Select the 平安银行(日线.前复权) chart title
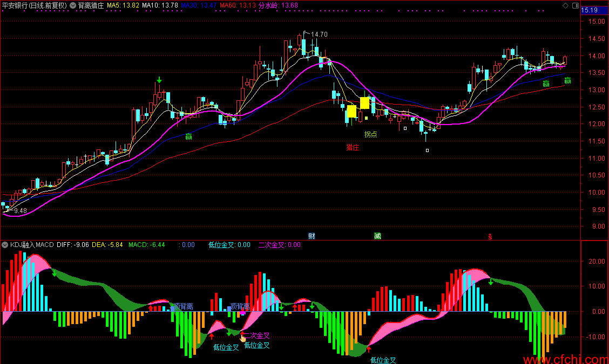609x364 pixels. point(35,5)
